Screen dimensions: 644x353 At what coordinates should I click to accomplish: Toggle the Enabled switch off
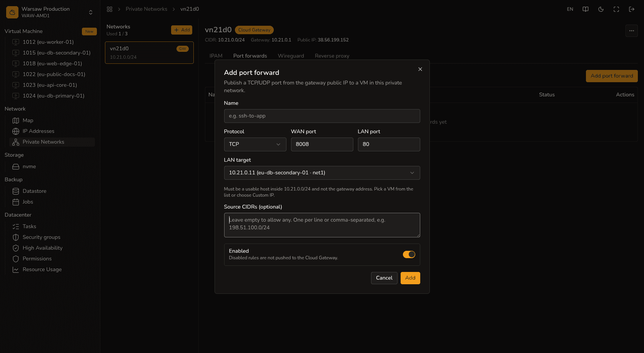tap(409, 254)
